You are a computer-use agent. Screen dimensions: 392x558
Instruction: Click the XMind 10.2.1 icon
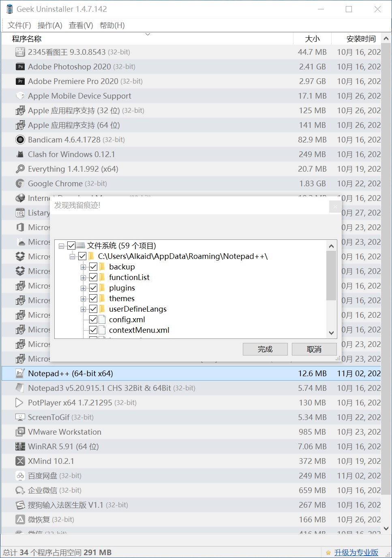[20, 461]
